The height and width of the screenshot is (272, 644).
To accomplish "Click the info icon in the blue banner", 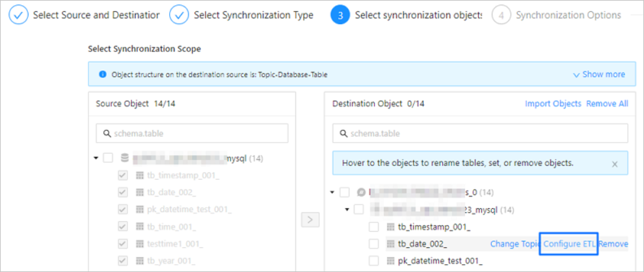I will pos(103,75).
